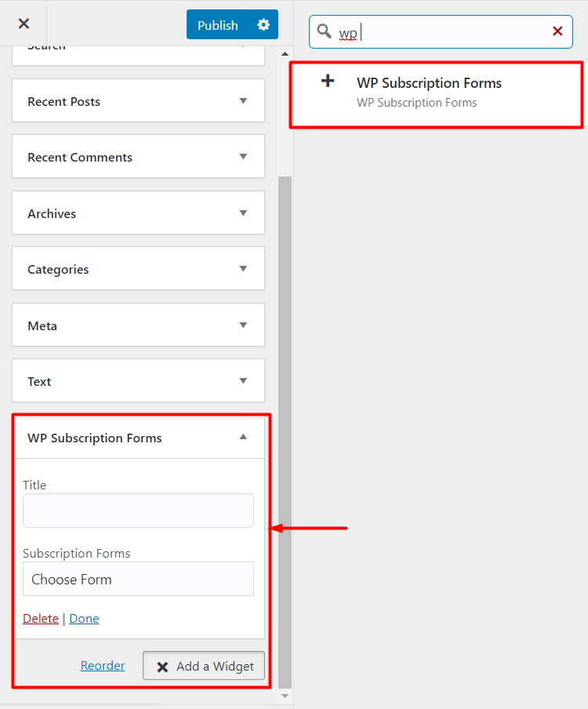Add WP Subscription Forms via plus icon
This screenshot has width=588, height=709.
pos(328,82)
